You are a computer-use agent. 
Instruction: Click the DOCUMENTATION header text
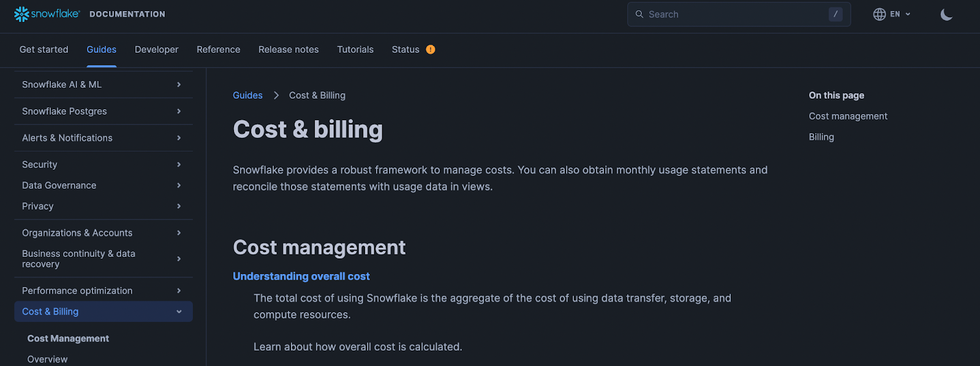127,14
